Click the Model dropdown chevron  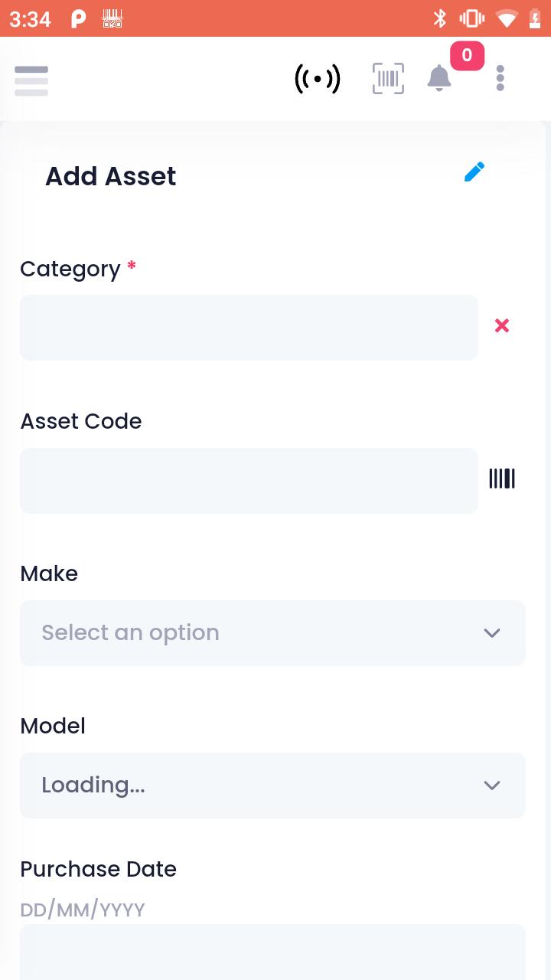tap(492, 786)
